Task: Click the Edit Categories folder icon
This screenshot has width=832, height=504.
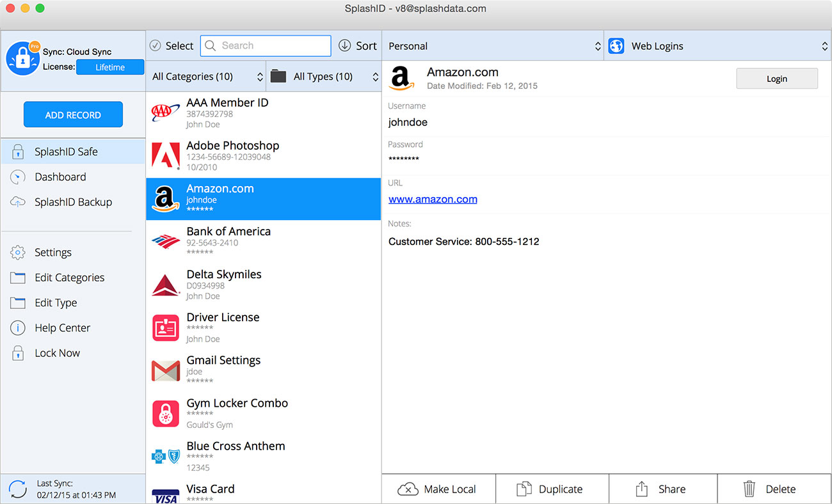Action: [17, 278]
